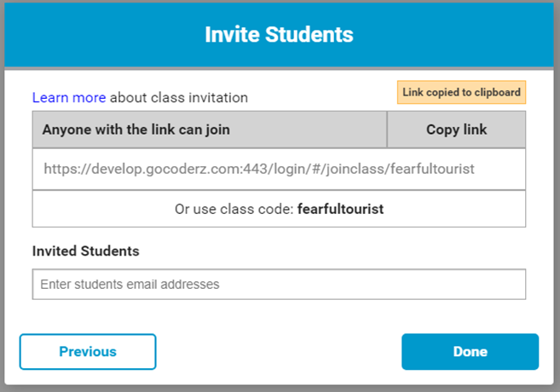Screen dimensions: 560x392
Task: Click the bold class code fearfultourist
Action: [340, 209]
